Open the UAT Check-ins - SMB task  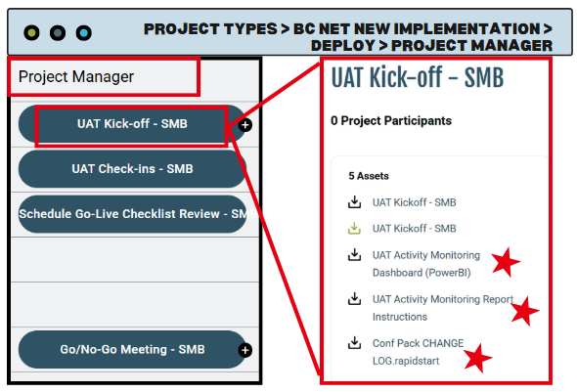[x=132, y=169]
